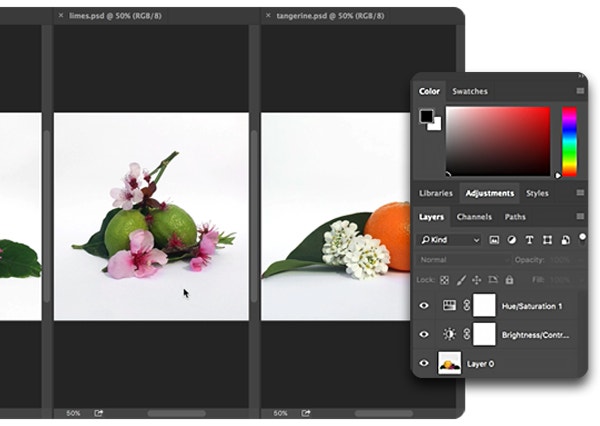
Task: Click the limes document vertical scrollbar
Action: 254,216
